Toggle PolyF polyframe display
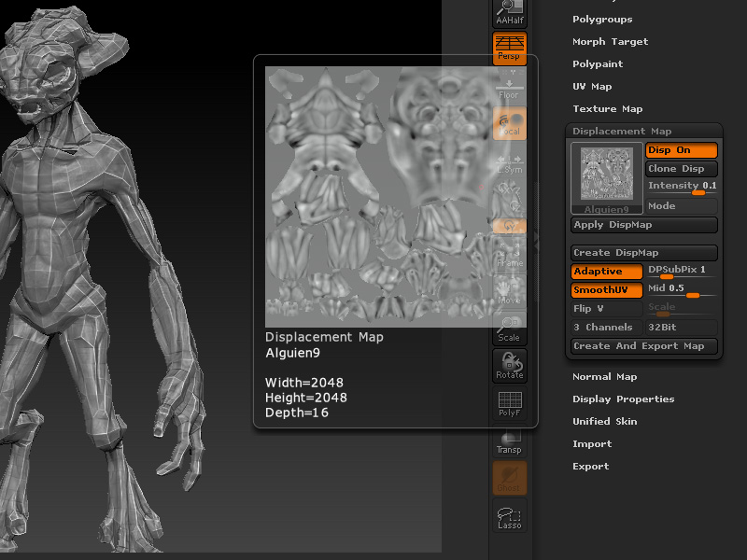Viewport: 747px width, 560px height. 509,403
